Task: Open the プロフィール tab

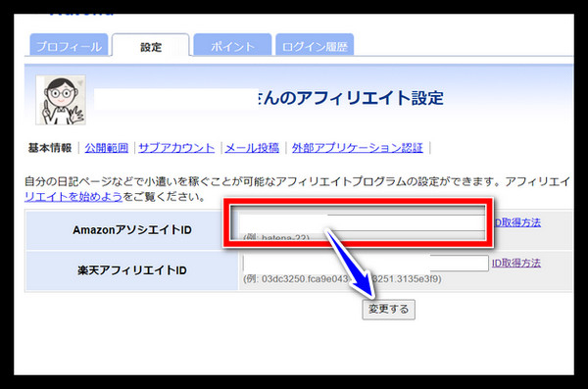Action: (69, 45)
